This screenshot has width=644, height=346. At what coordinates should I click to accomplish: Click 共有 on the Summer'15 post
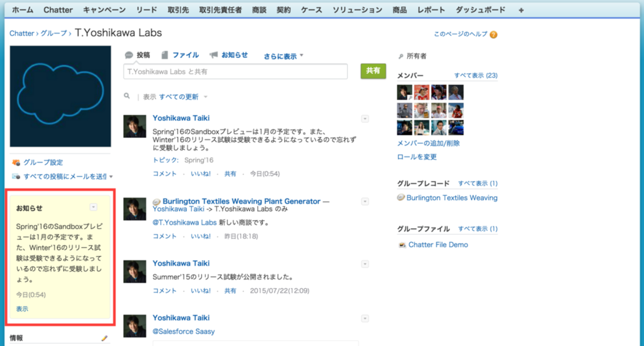[x=230, y=291]
